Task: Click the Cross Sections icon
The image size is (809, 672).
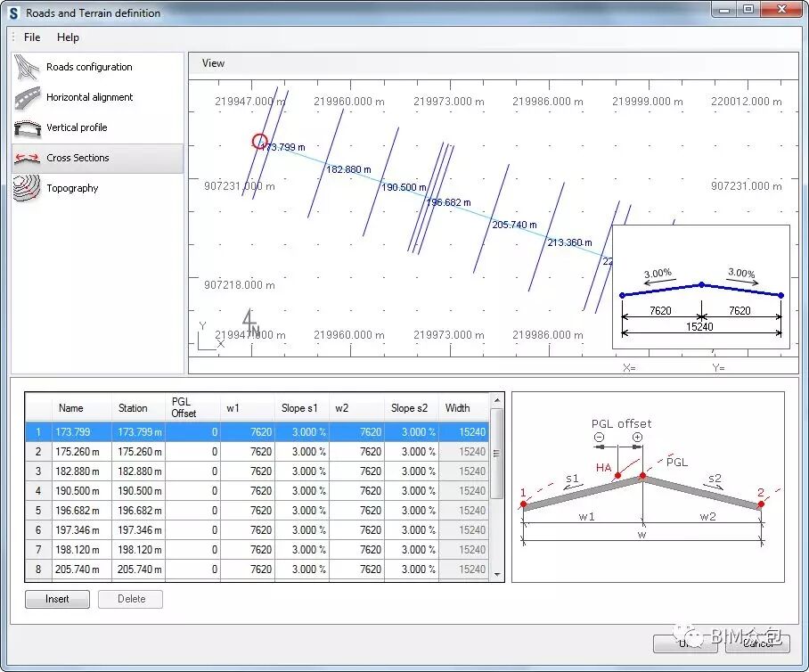Action: 28,159
